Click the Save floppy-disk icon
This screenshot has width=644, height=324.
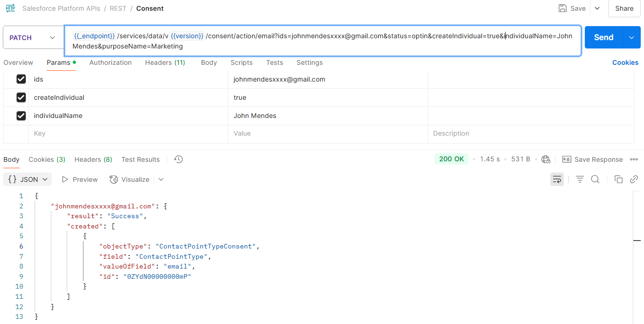[x=562, y=8]
